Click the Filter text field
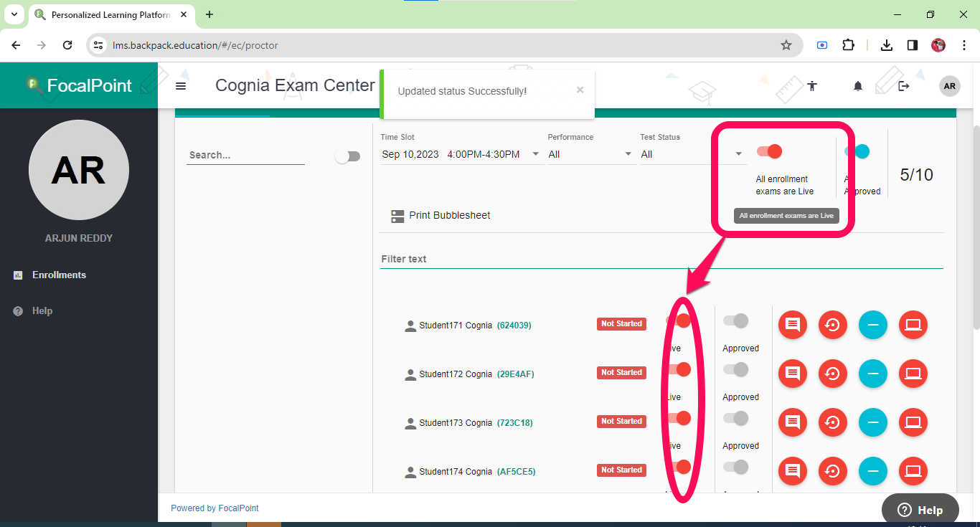Image resolution: width=980 pixels, height=527 pixels. coord(661,259)
